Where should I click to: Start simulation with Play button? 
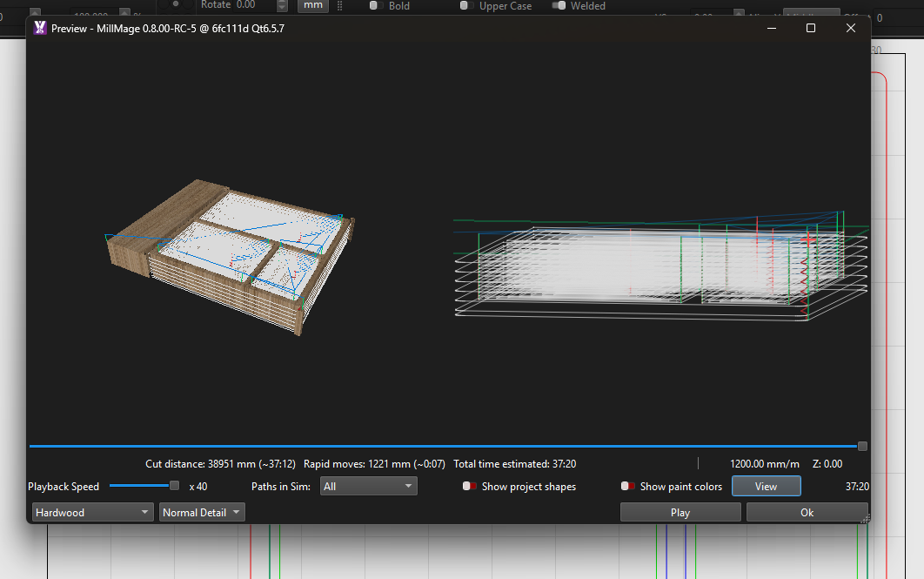pos(680,513)
